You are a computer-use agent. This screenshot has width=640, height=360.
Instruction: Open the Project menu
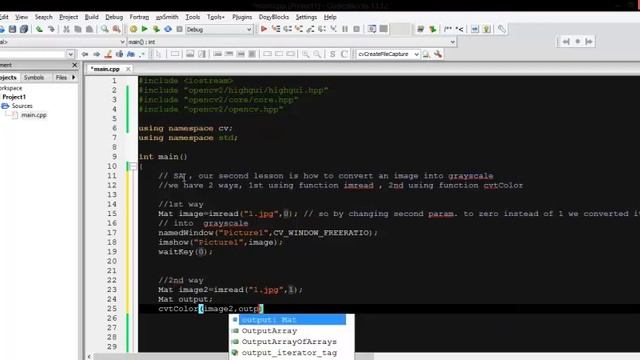click(68, 17)
